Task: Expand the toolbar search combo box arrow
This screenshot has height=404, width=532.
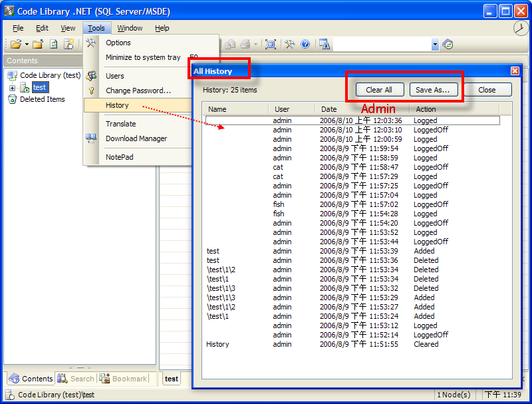Action: point(435,45)
